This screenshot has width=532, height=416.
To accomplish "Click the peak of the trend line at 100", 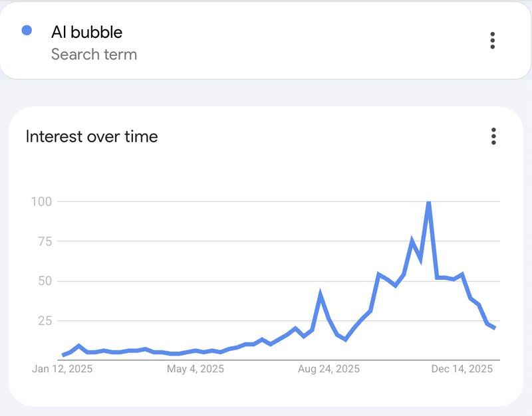I will coord(428,203).
